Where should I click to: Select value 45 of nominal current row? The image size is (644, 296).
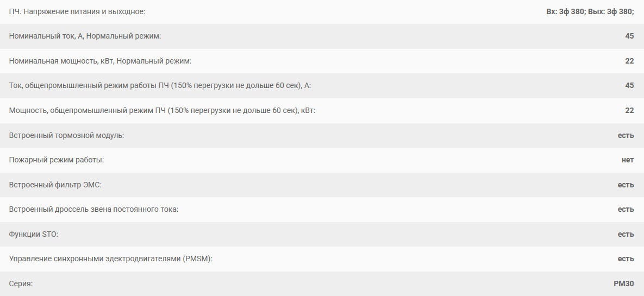tap(630, 36)
